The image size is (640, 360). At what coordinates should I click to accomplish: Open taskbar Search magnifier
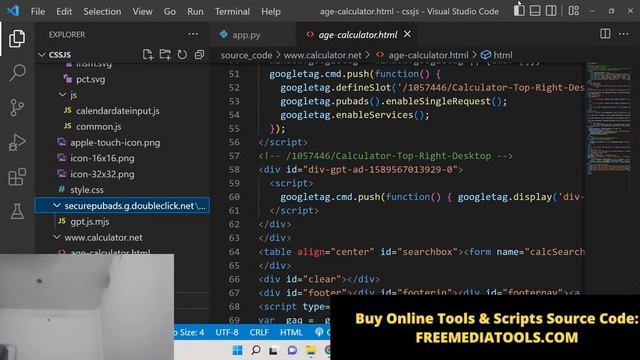pos(256,350)
